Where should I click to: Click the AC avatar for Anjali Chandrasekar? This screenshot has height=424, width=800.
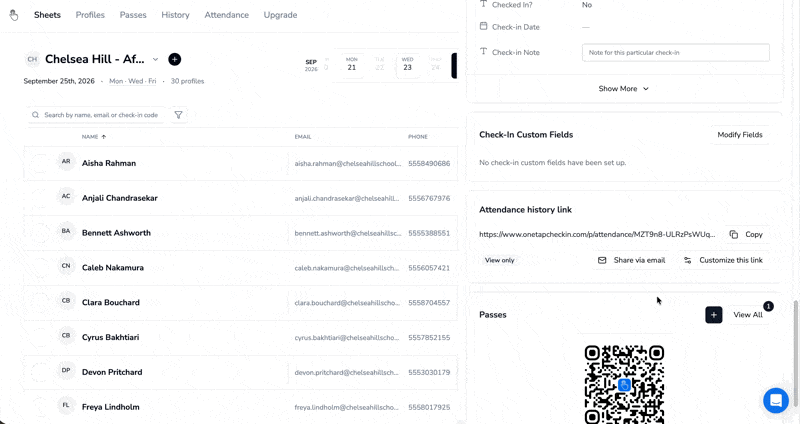click(x=66, y=196)
